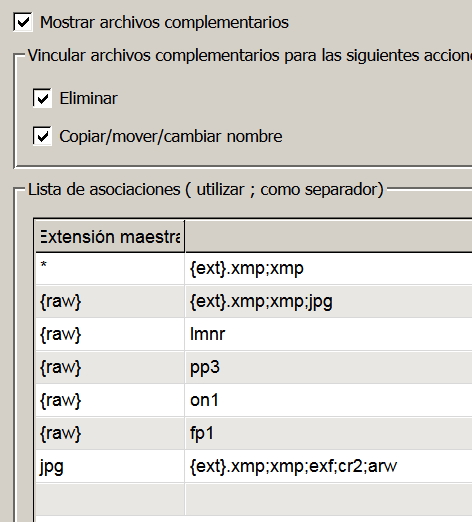The width and height of the screenshot is (472, 522).
Task: Select the {ext}.xmp;xmp;exf;cr2;arw cell
Action: point(328,466)
